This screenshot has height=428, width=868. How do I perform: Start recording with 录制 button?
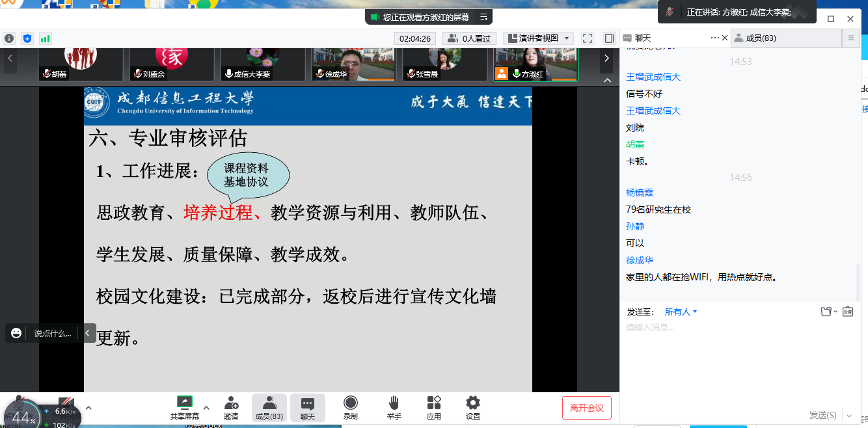click(x=351, y=407)
